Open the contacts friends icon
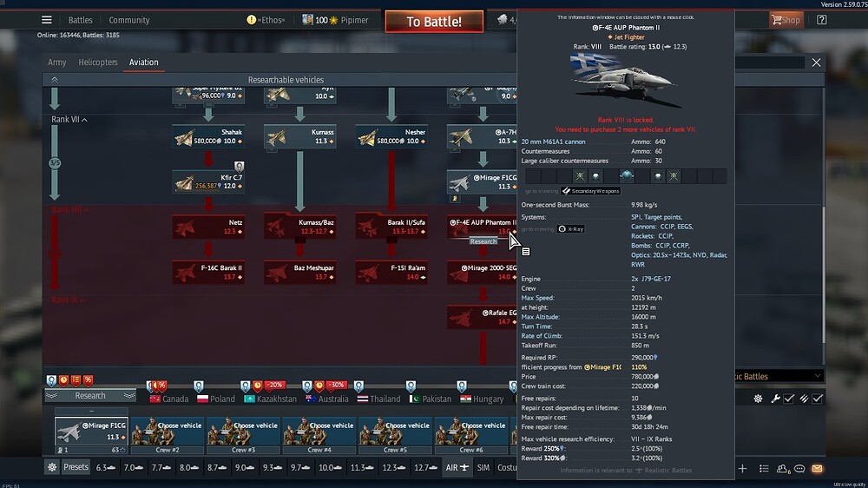The image size is (868, 488). (x=782, y=469)
